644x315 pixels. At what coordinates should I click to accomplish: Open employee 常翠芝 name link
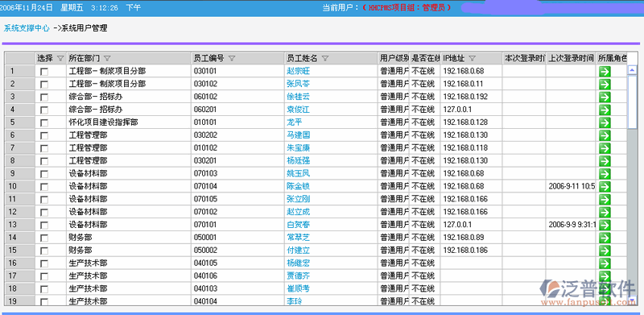(298, 238)
